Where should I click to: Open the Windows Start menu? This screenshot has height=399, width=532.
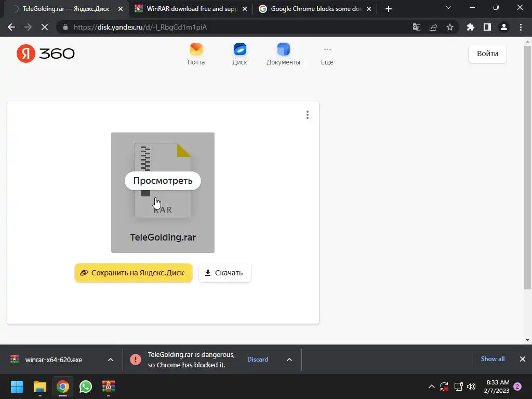click(17, 387)
